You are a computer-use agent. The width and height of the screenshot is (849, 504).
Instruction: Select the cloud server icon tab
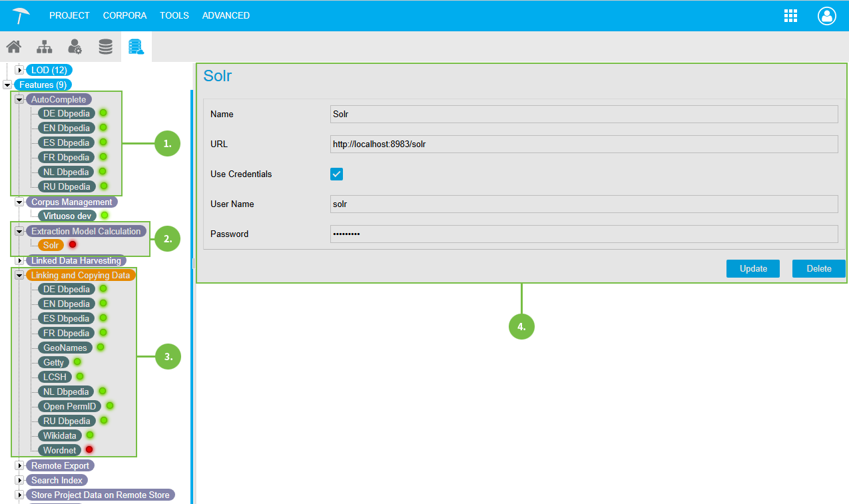tap(136, 47)
